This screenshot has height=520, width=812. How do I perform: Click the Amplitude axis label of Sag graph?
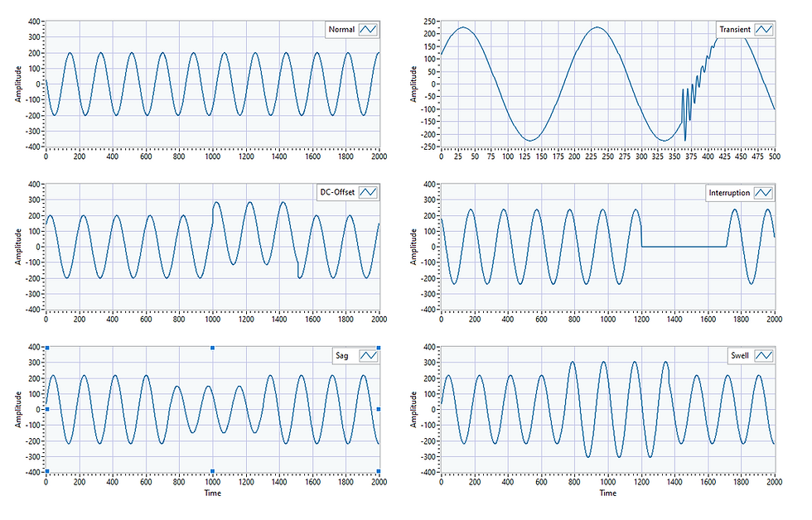click(x=18, y=409)
